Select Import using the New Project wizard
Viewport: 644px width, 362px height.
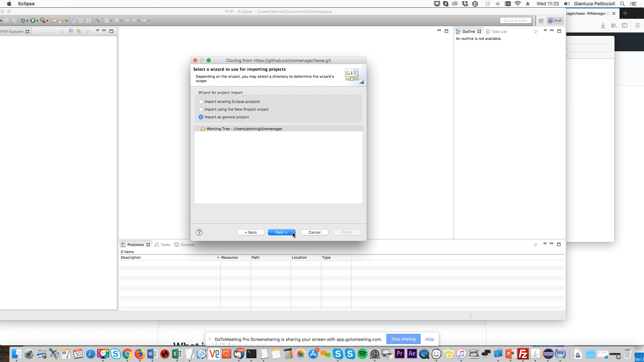click(x=201, y=109)
